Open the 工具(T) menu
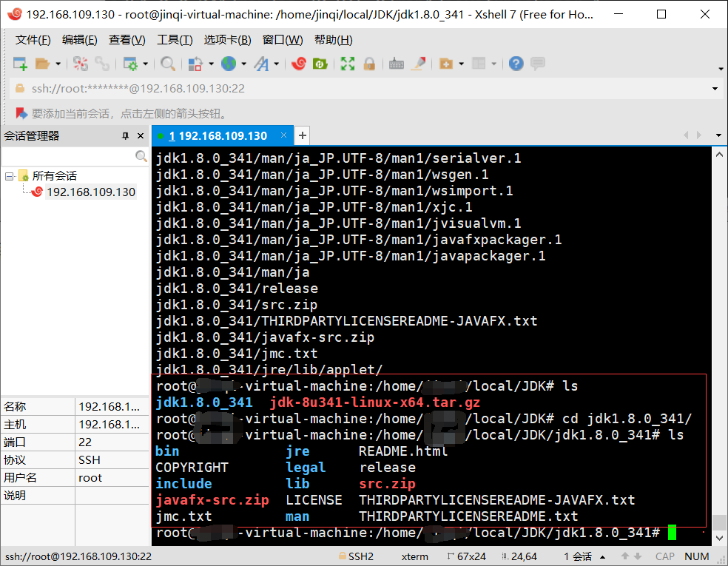Screen dimensions: 728x566 tap(175, 40)
